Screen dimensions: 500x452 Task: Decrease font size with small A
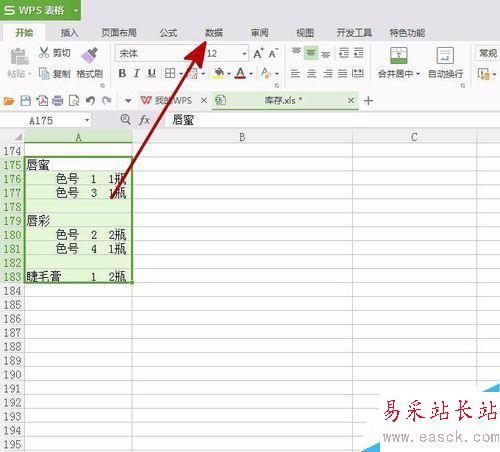pyautogui.click(x=273, y=53)
